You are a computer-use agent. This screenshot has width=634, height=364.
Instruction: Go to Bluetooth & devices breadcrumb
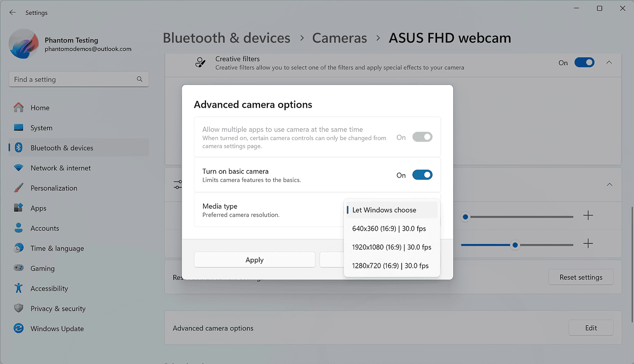click(x=227, y=38)
